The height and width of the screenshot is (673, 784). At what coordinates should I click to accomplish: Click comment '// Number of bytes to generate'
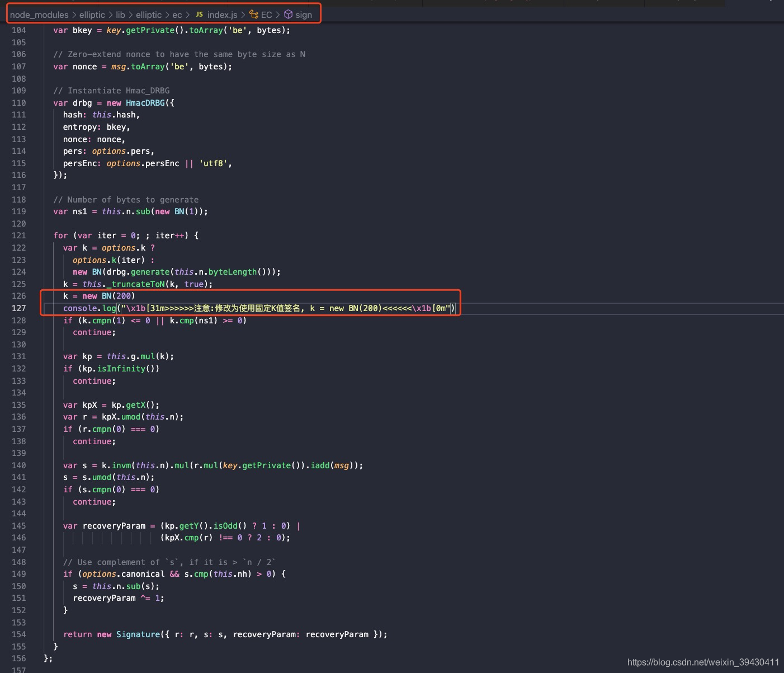[x=126, y=200]
